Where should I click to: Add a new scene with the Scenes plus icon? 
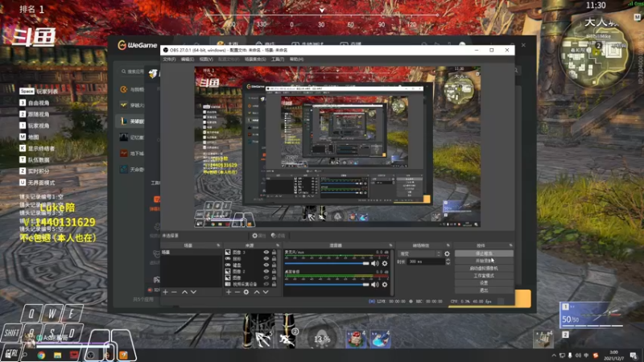point(165,292)
